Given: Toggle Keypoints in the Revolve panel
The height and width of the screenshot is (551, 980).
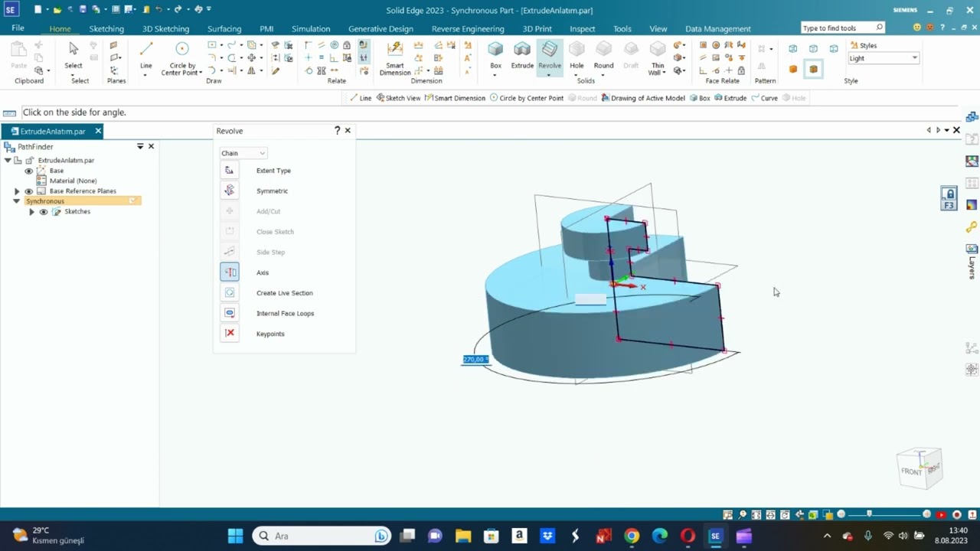Looking at the screenshot, I should 229,334.
